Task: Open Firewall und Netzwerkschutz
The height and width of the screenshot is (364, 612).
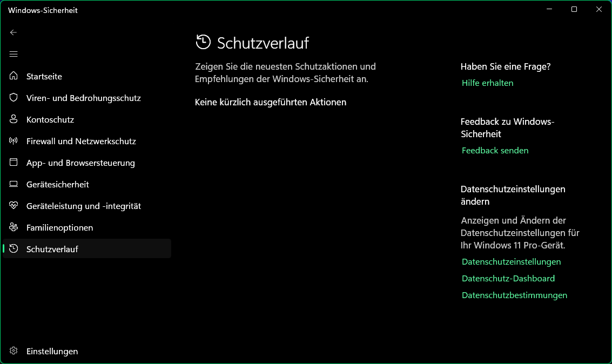Action: pos(86,141)
